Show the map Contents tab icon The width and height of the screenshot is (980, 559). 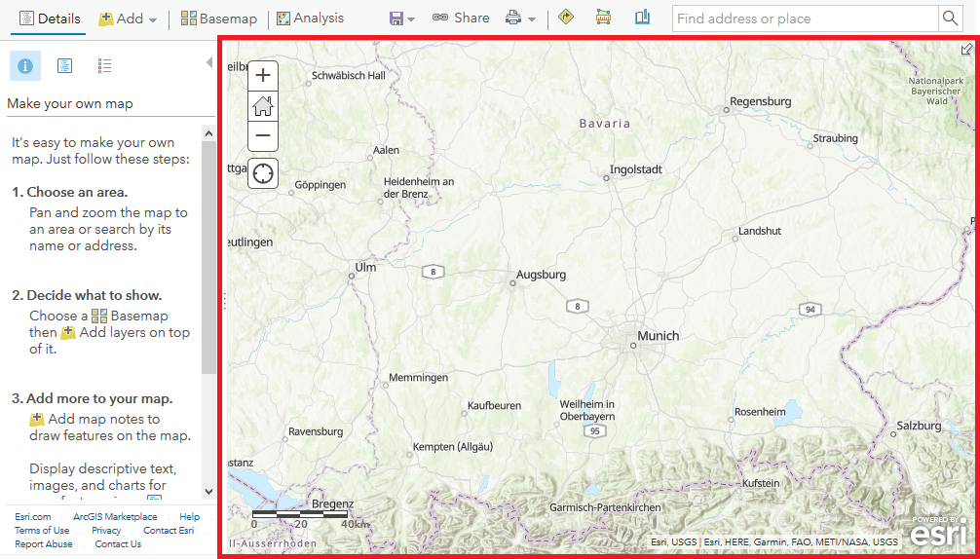[x=65, y=65]
